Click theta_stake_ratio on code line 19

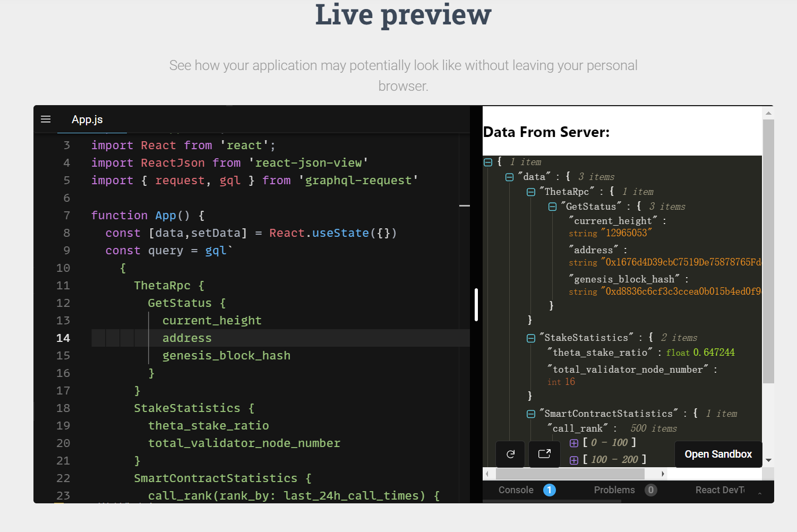[x=209, y=426]
